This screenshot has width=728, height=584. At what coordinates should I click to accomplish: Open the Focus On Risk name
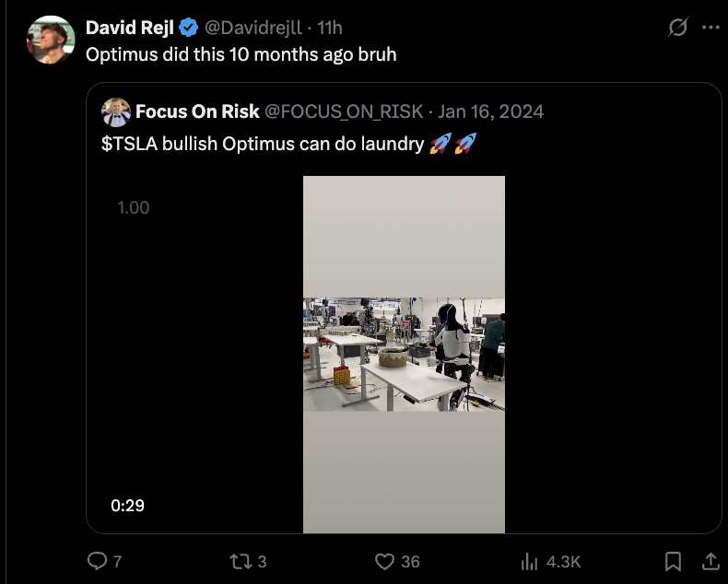coord(197,112)
